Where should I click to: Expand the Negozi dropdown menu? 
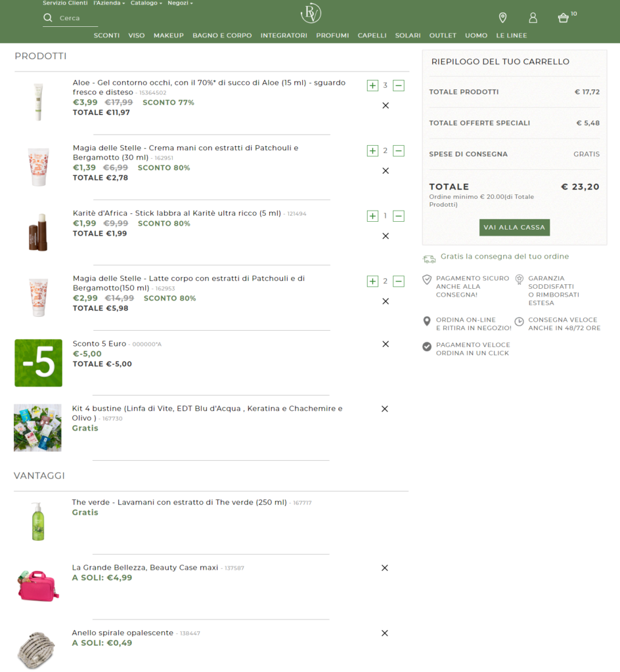(x=180, y=3)
